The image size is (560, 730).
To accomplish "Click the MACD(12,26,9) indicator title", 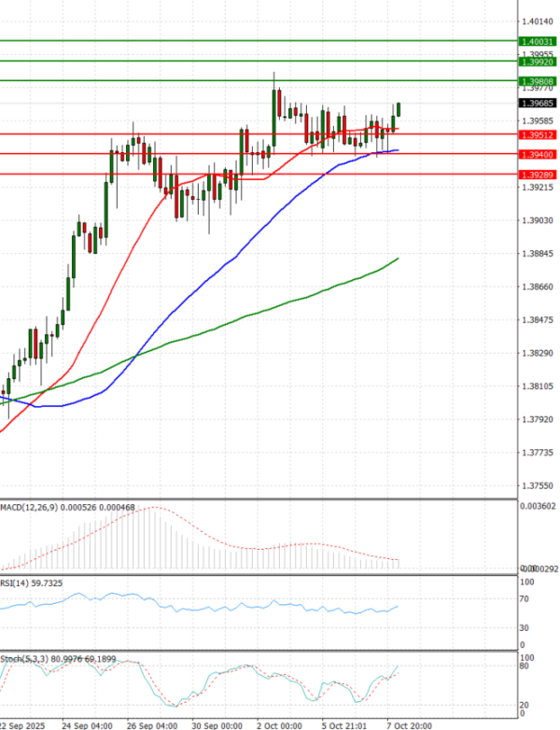I will (x=33, y=507).
